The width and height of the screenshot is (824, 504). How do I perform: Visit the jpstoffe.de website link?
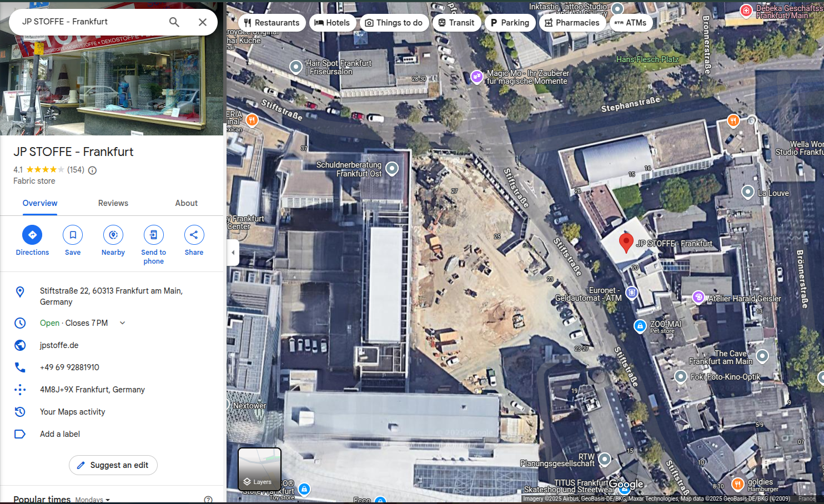pyautogui.click(x=58, y=345)
